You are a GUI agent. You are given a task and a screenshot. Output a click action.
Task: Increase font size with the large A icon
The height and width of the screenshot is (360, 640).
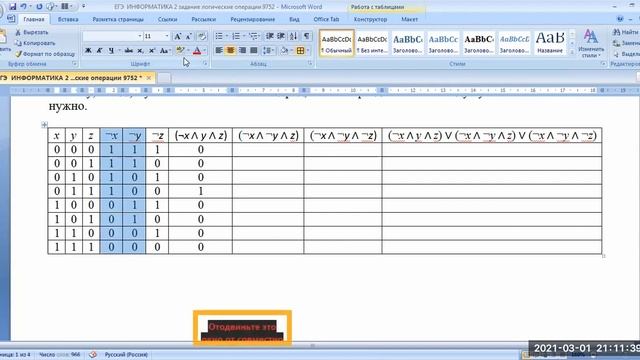tap(178, 36)
